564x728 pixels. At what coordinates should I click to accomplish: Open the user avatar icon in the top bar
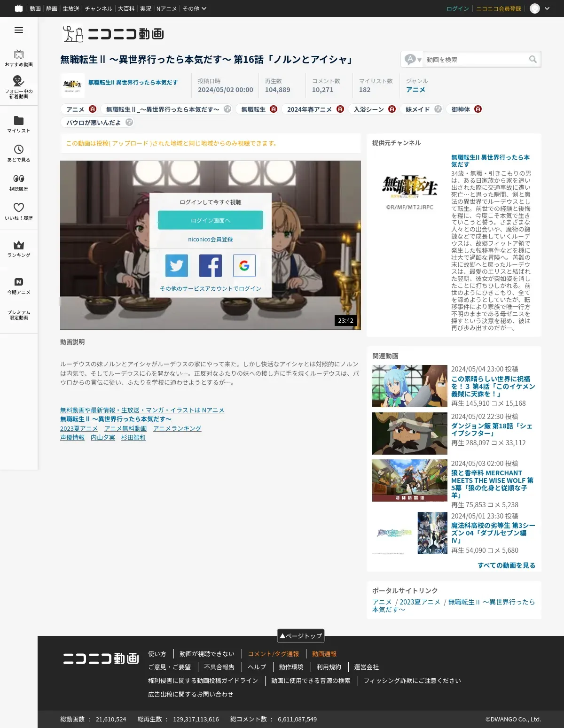(535, 8)
